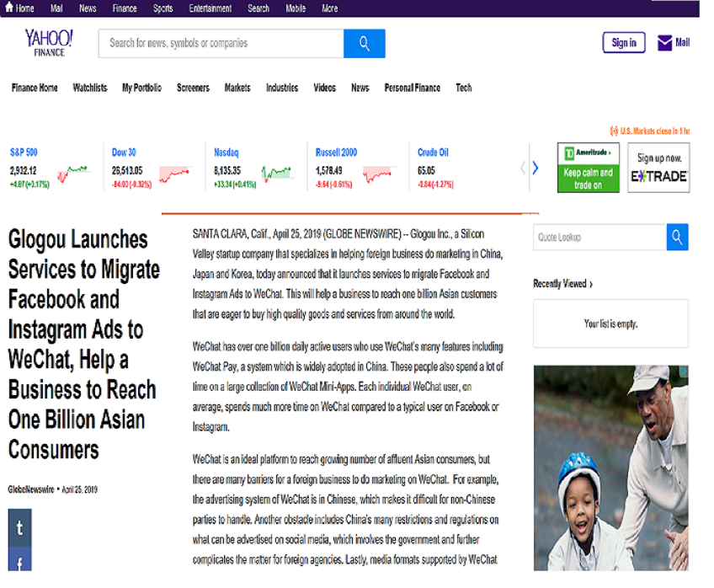Image resolution: width=714 pixels, height=588 pixels.
Task: Click the Sign in button
Action: click(624, 42)
